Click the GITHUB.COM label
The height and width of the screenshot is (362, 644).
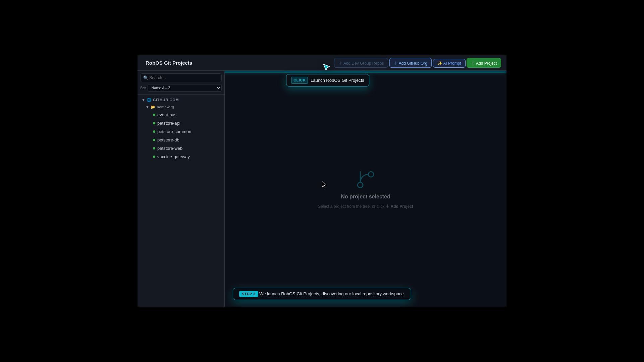[x=166, y=100]
